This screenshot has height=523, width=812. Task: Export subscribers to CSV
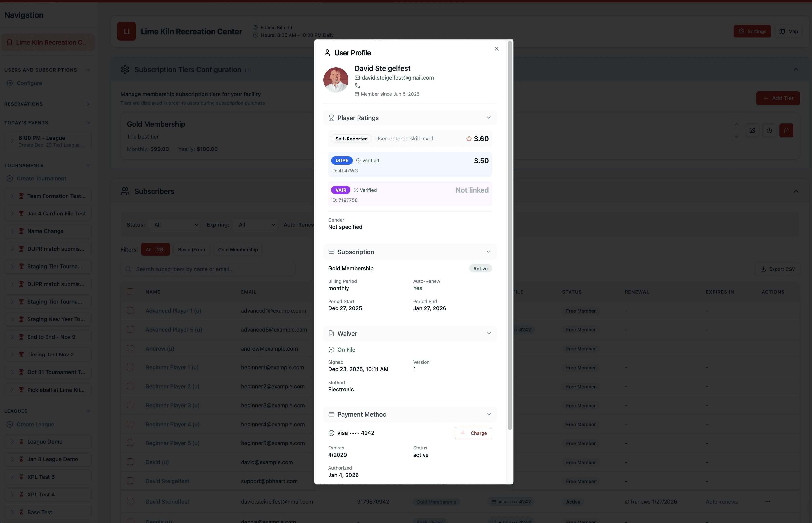[778, 269]
